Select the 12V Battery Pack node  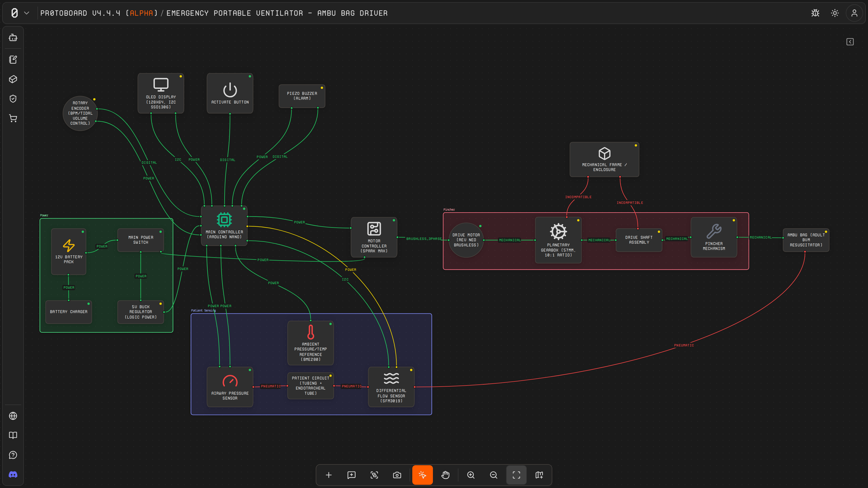(x=69, y=252)
